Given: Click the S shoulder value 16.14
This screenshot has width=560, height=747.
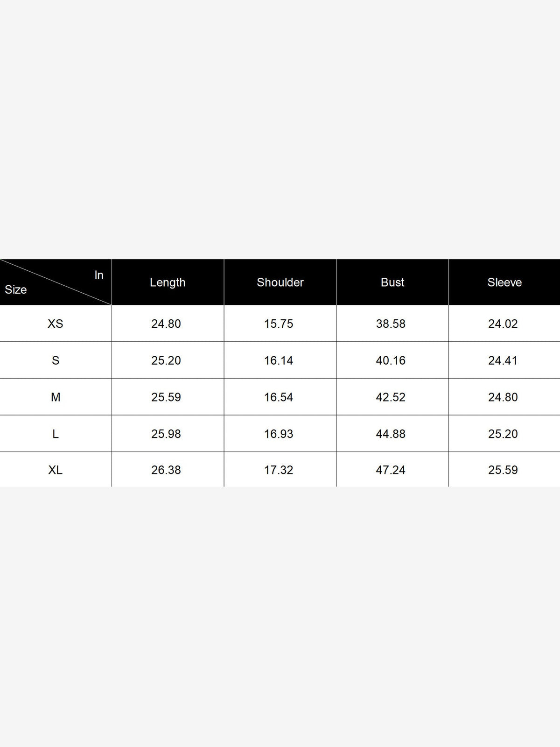Looking at the screenshot, I should click(279, 360).
